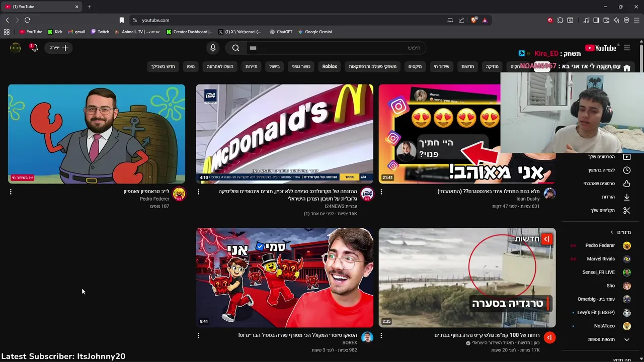Open the Brave VPN shield icon

626,20
